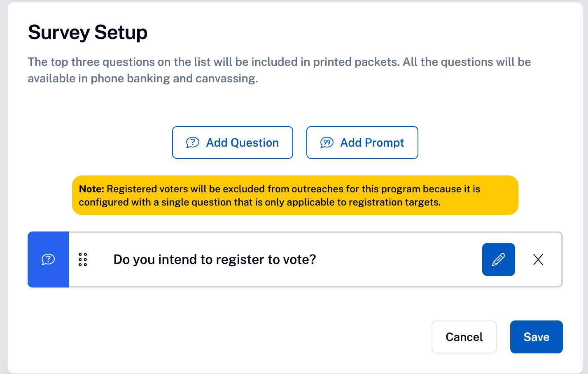Click the "Add Prompt" label text
This screenshot has height=374, width=588.
372,143
